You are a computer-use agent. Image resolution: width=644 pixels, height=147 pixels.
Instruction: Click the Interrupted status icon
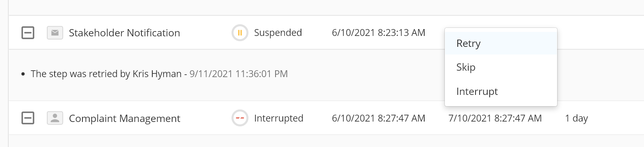point(240,118)
